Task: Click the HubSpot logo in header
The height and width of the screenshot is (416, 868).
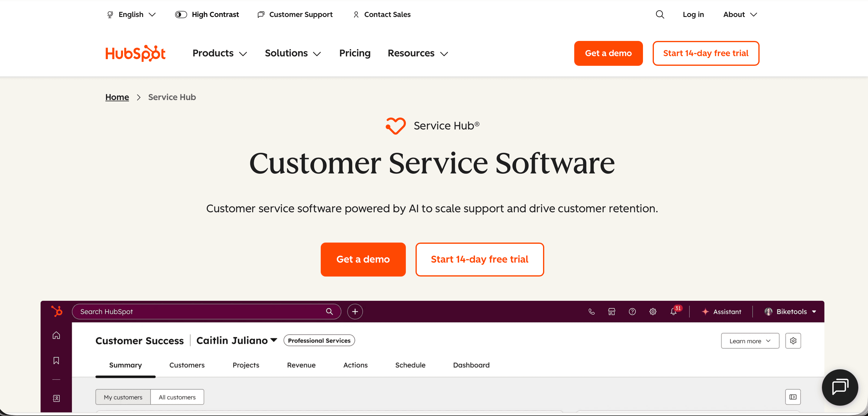Action: click(x=135, y=53)
